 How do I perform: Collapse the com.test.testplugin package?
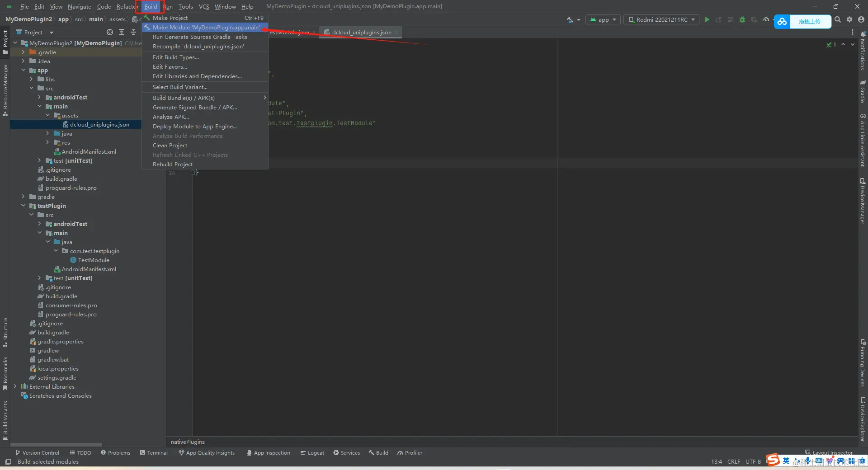(x=56, y=251)
